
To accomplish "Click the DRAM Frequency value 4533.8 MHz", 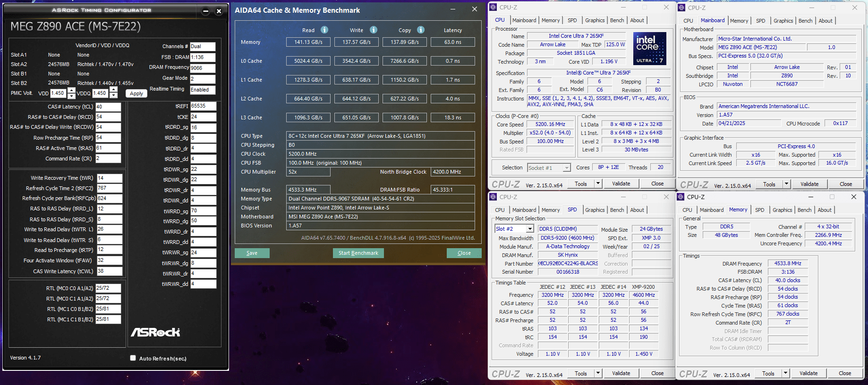I will click(788, 263).
